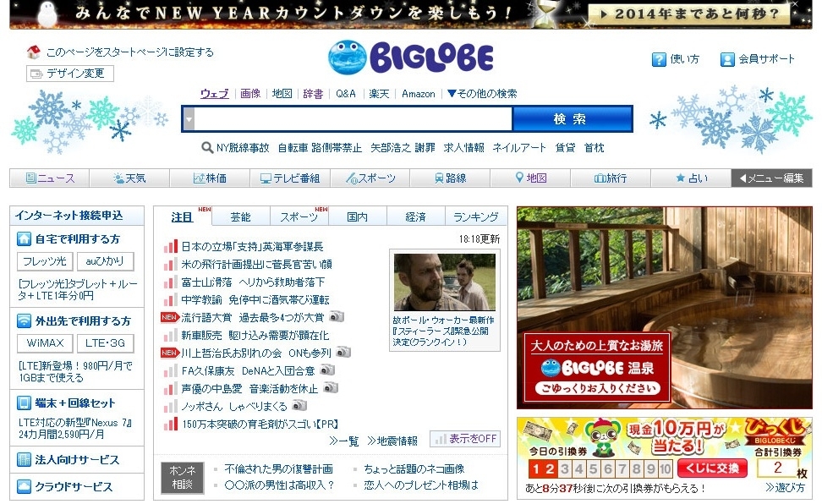Click the auひかり button

105,261
